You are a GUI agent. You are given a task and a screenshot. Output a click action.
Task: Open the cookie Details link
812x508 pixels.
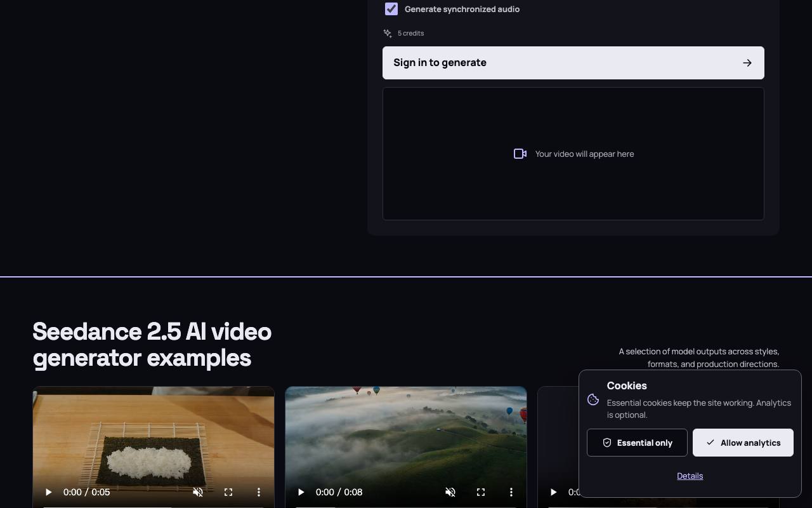click(x=690, y=476)
